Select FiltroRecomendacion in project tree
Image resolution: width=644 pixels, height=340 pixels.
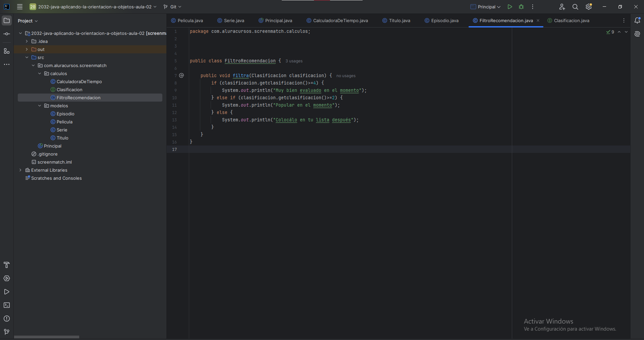78,98
